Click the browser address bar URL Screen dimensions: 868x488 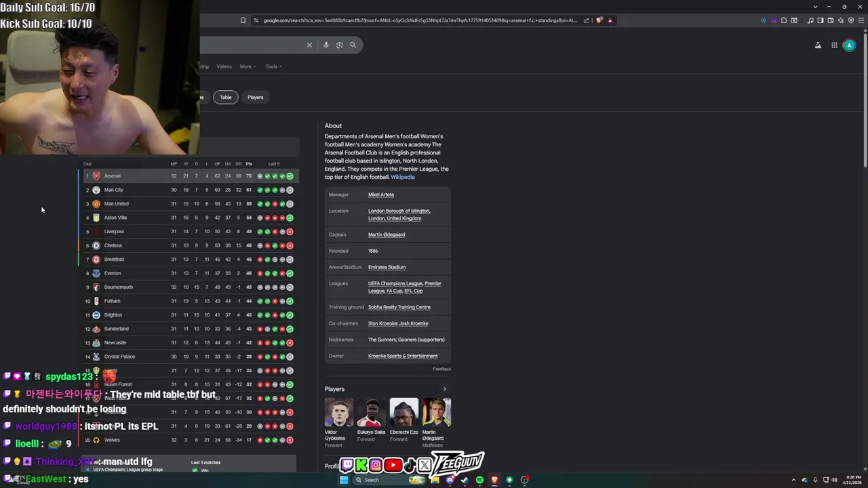click(x=420, y=20)
